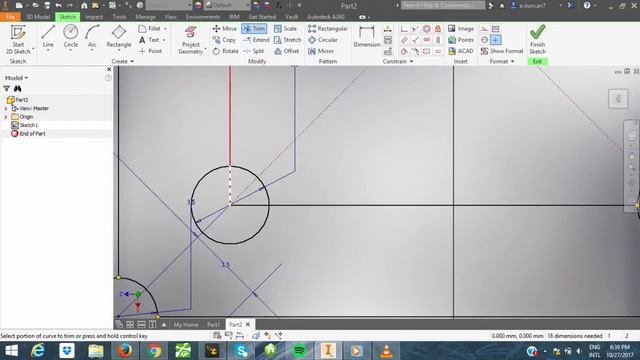Click Project Geometry

point(190,40)
